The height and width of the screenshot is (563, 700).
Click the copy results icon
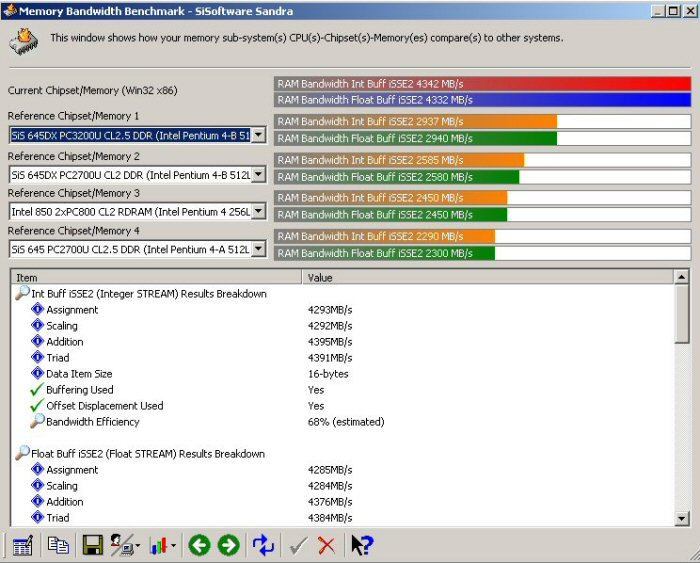tap(58, 546)
